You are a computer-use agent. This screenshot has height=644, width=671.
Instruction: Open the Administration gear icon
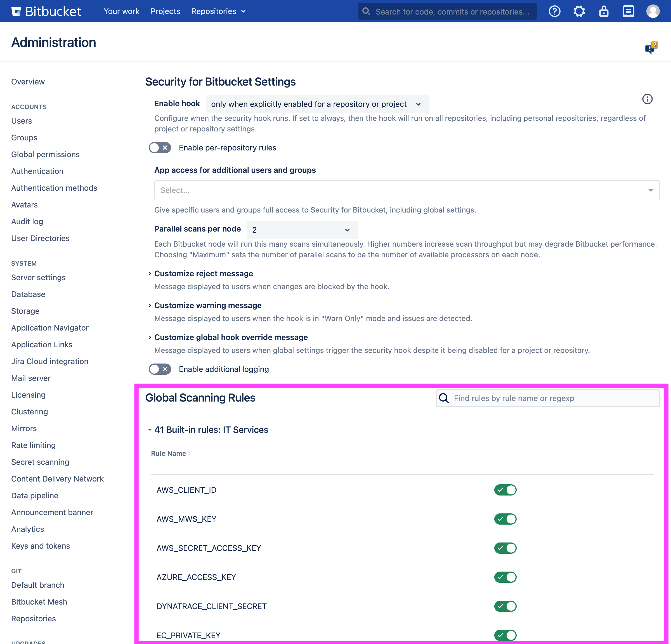click(x=579, y=11)
